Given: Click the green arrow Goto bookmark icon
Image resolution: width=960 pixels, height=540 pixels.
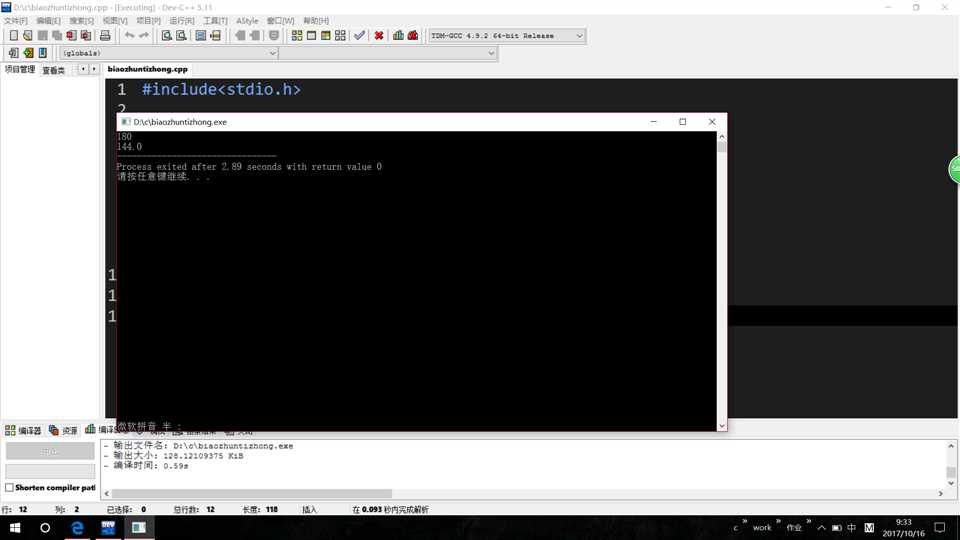Looking at the screenshot, I should click(x=28, y=53).
